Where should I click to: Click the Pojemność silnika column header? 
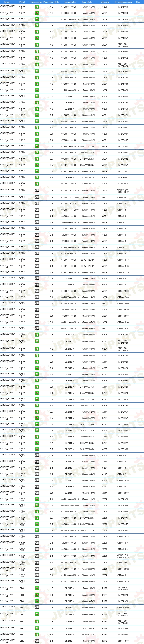tap(51, 2)
